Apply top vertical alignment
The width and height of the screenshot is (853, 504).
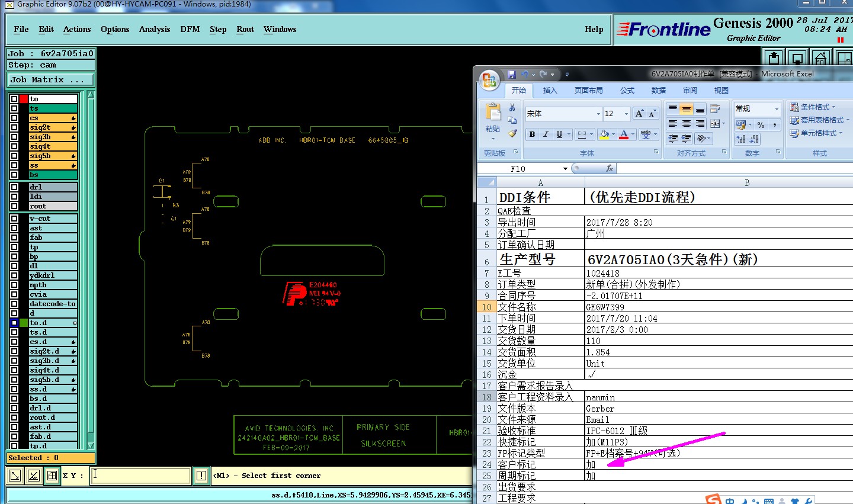672,109
